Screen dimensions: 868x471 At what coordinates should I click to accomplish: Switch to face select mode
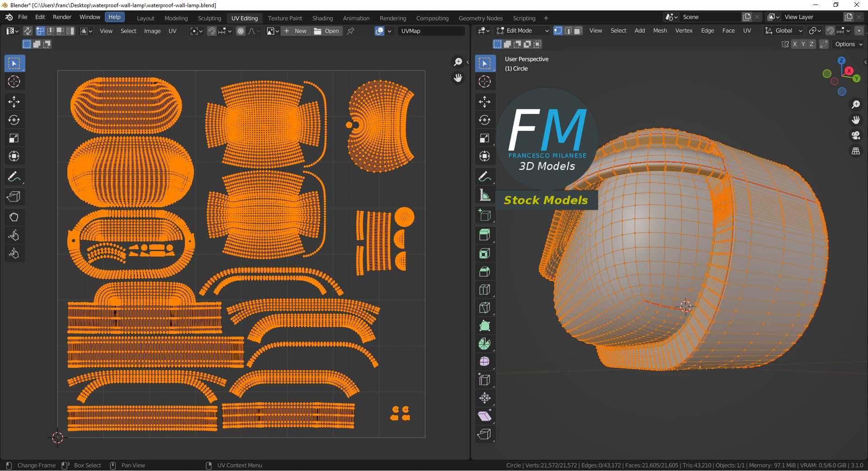(578, 31)
